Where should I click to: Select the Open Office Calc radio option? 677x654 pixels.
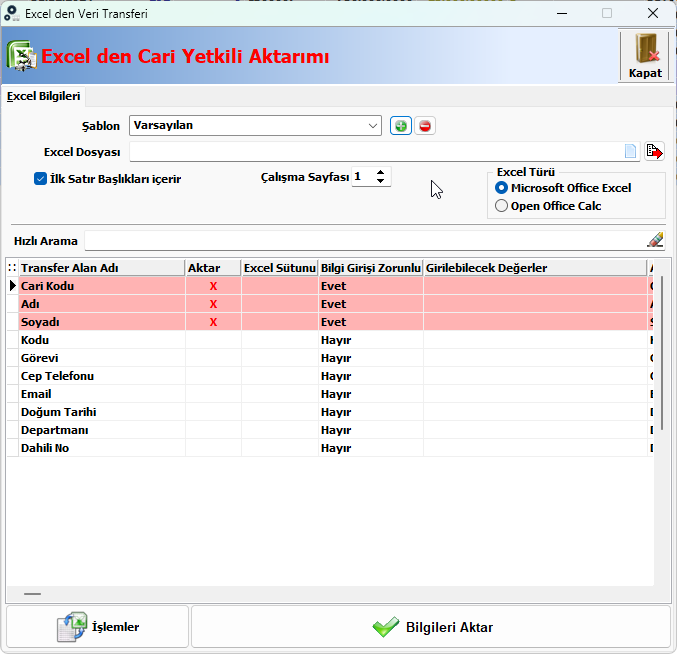[x=501, y=206]
